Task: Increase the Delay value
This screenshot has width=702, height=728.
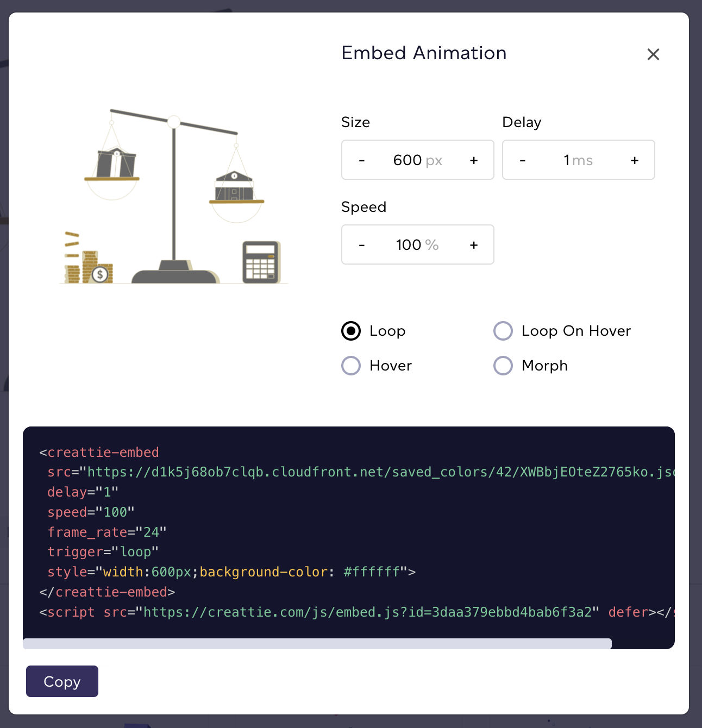Action: coord(635,160)
